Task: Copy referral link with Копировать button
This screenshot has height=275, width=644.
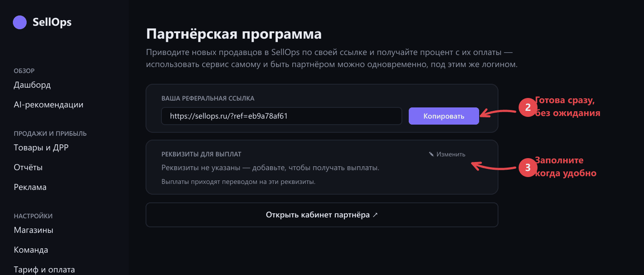Action: pos(444,116)
